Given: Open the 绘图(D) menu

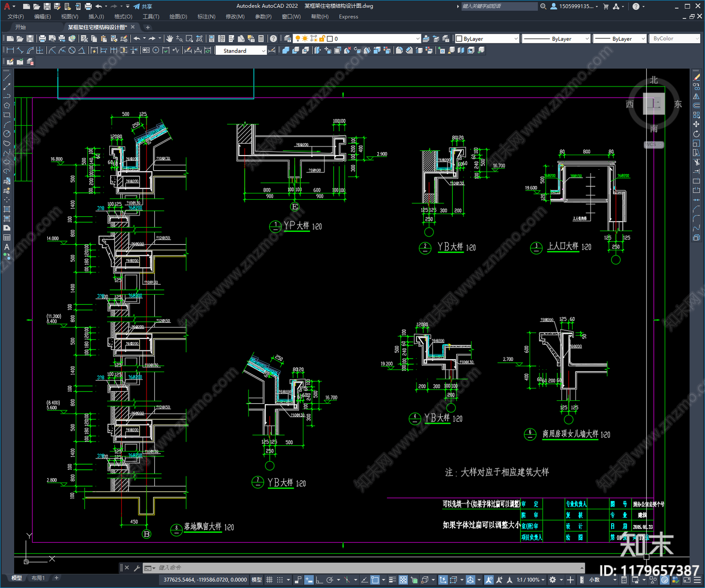Looking at the screenshot, I should [x=178, y=17].
